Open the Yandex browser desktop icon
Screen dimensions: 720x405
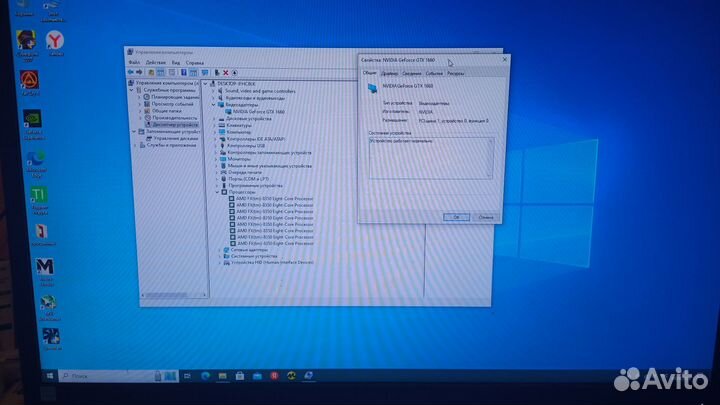[x=55, y=44]
